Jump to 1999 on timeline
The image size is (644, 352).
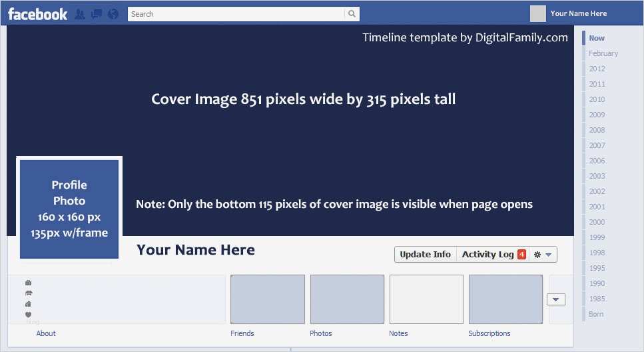(x=597, y=238)
